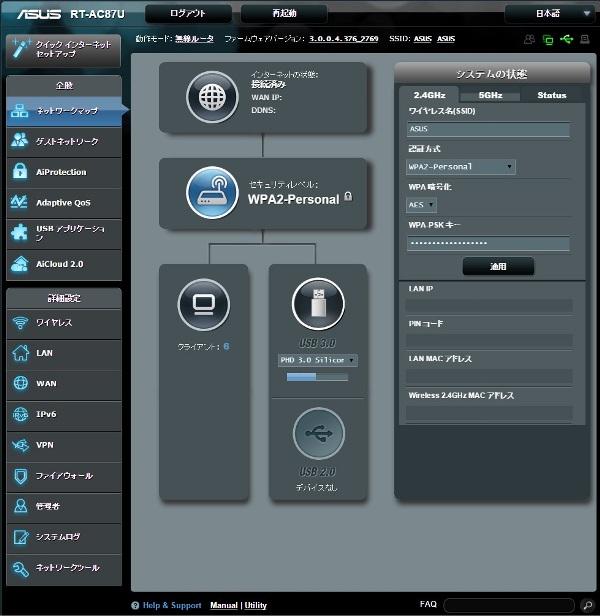
Task: Open the WPA2-Personal authentication dropdown
Action: tap(461, 167)
